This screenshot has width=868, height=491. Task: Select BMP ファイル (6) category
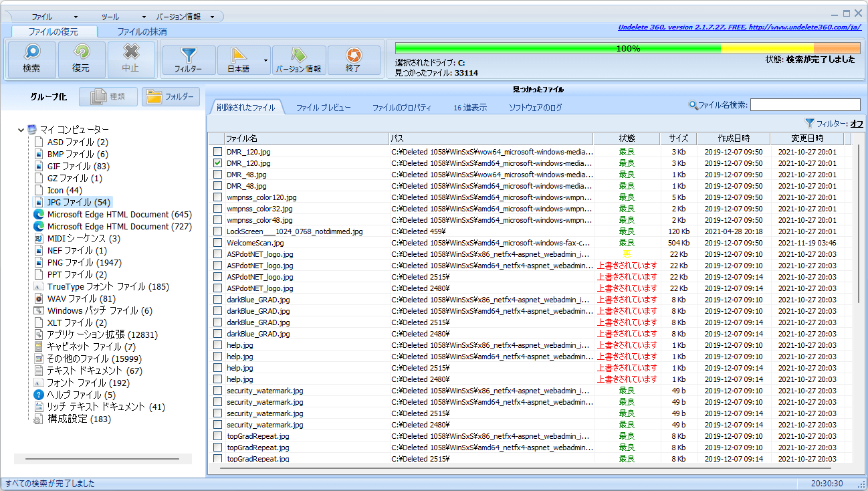click(78, 154)
